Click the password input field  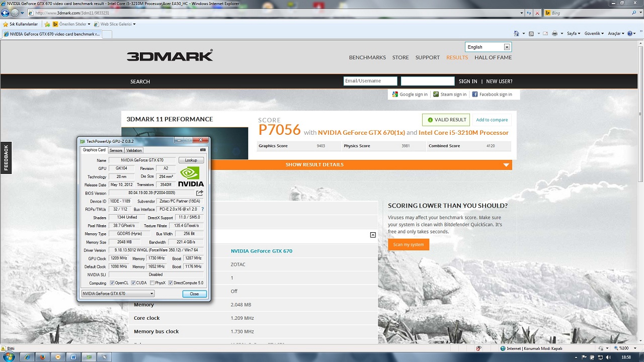pos(428,81)
